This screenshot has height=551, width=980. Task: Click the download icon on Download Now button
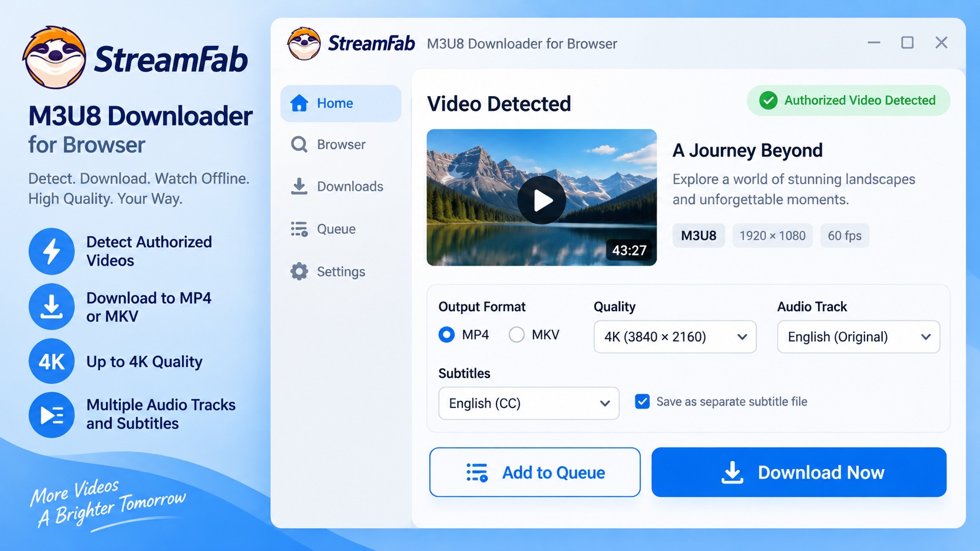pos(732,472)
